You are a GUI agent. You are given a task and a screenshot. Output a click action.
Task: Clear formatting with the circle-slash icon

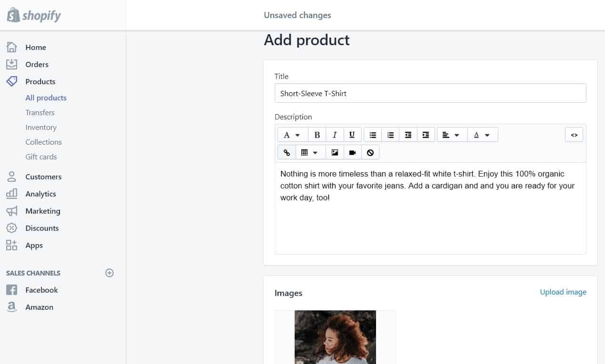pos(370,152)
